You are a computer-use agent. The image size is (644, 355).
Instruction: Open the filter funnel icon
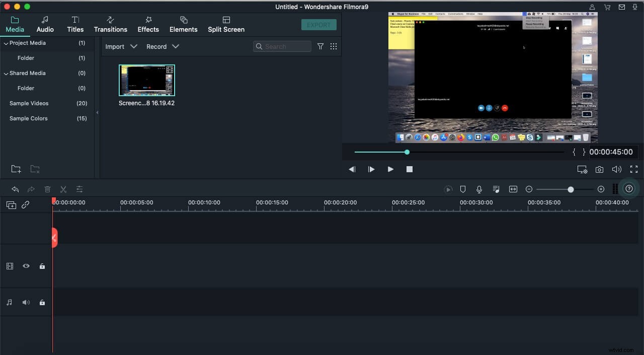click(x=320, y=46)
